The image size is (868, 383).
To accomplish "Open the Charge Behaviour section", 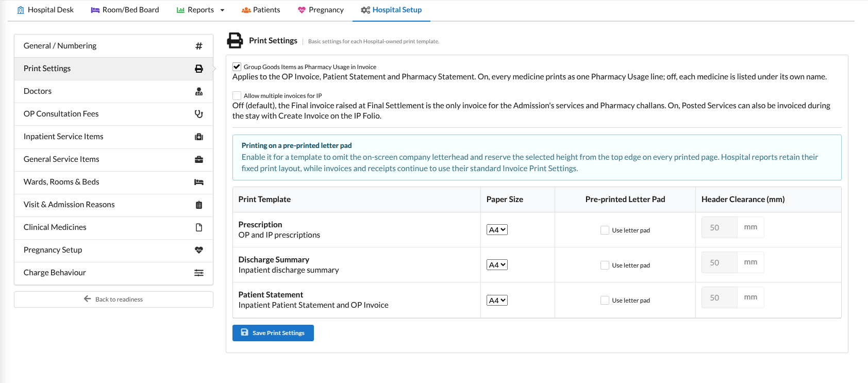I will tap(113, 273).
